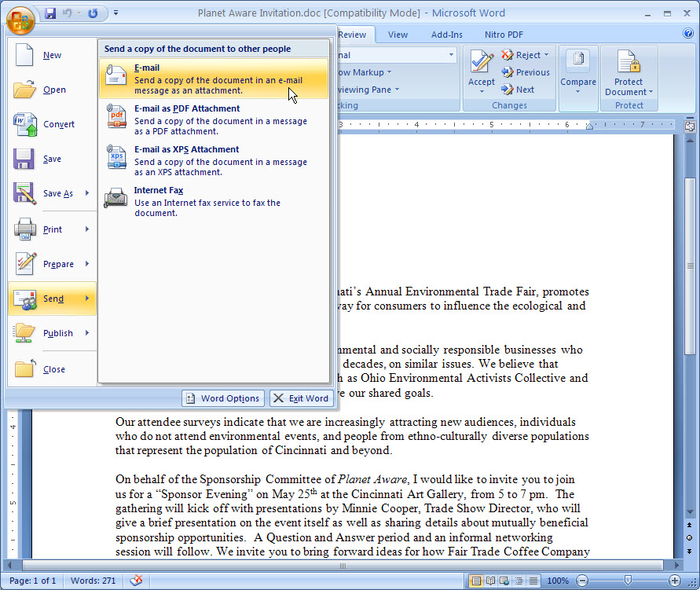Toggle the ruler view button above scrollbar
The image size is (700, 590).
point(690,126)
